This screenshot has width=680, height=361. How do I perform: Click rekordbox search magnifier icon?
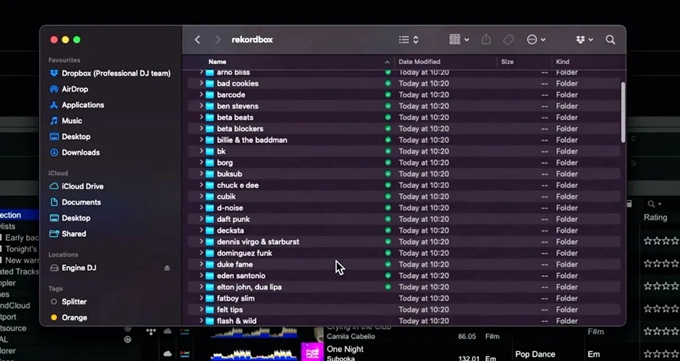[651, 204]
